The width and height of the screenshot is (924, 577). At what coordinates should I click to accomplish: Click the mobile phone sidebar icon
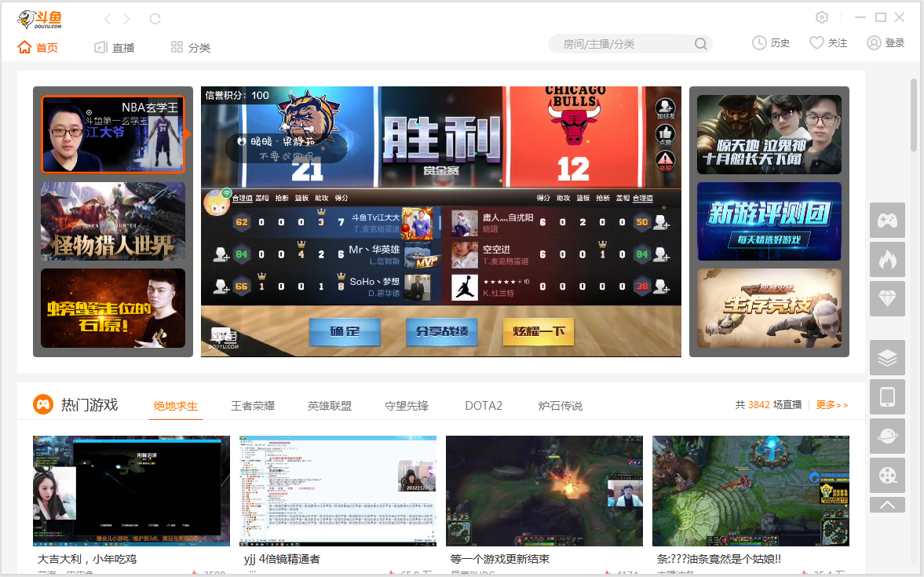[x=887, y=397]
